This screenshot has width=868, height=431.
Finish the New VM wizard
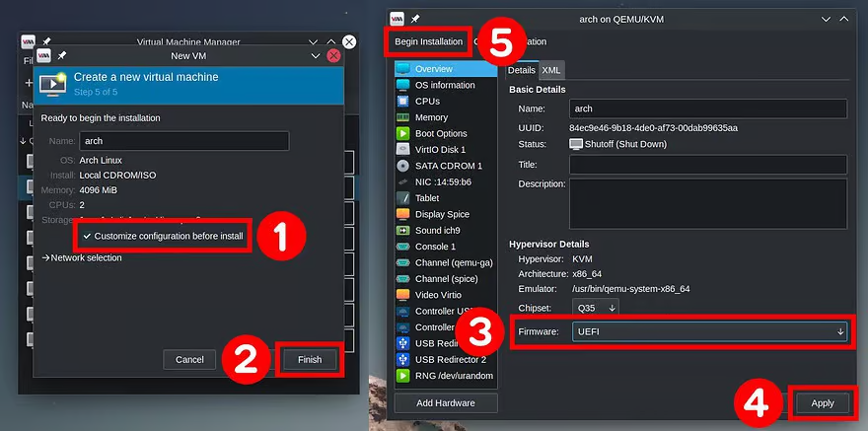pyautogui.click(x=310, y=360)
